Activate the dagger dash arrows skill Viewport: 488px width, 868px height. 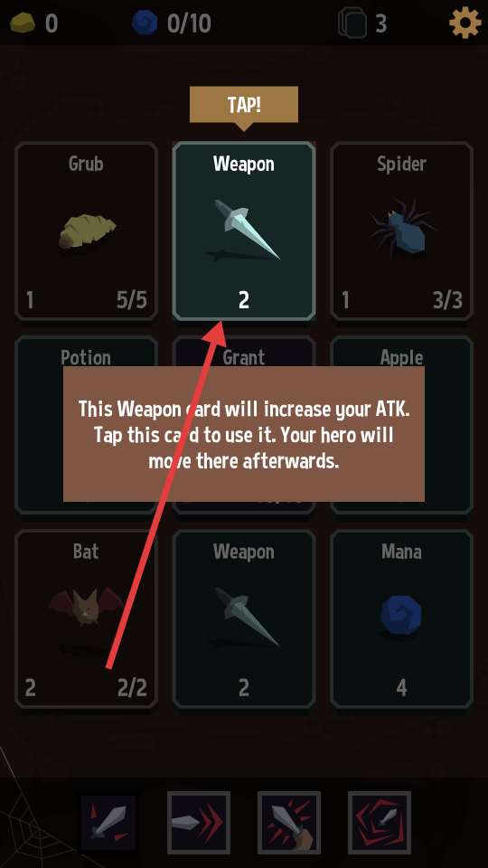pos(199,823)
